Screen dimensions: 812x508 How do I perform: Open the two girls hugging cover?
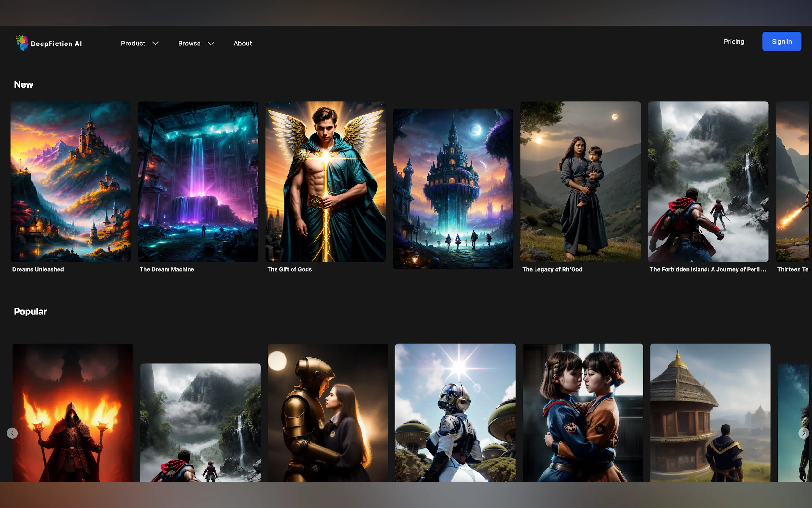582,413
